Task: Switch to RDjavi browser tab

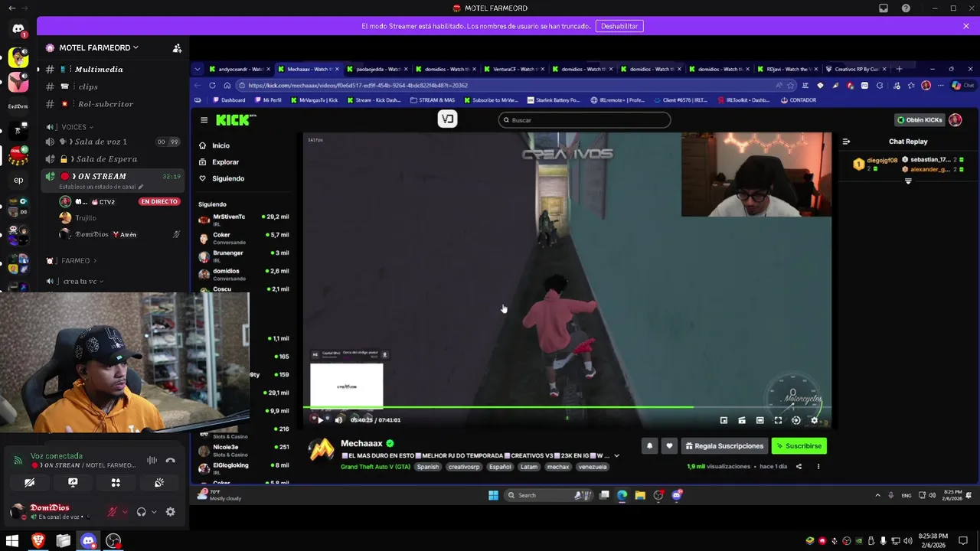Action: (x=788, y=69)
